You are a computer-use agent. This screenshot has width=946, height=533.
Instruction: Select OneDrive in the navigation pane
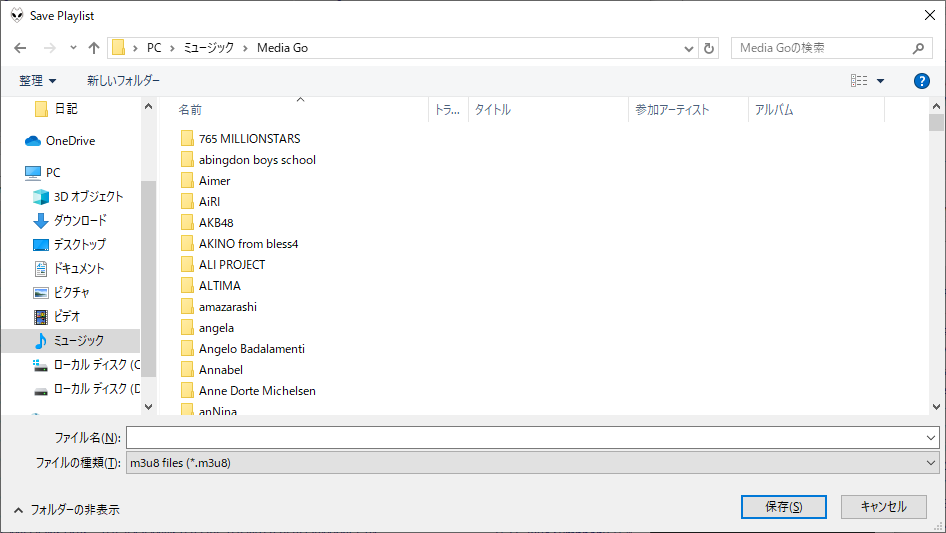pos(70,141)
